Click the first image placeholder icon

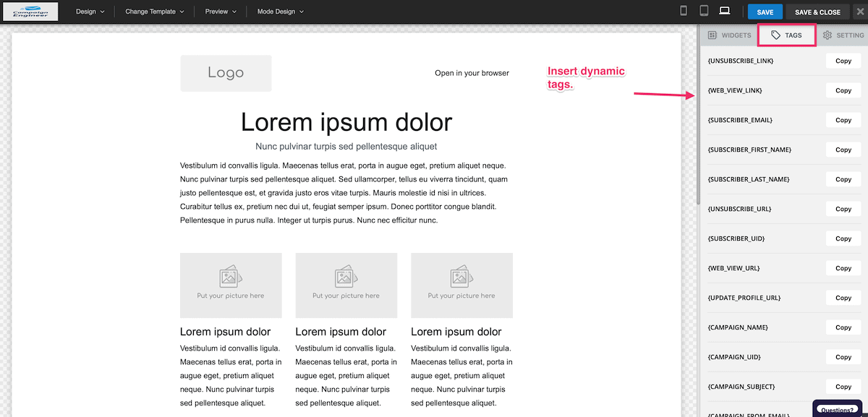(231, 278)
